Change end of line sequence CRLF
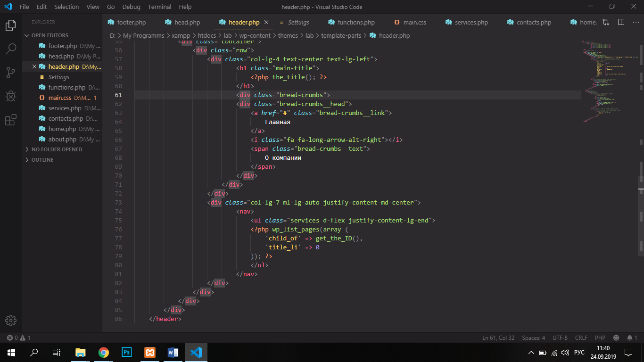This screenshot has height=362, width=644. tap(581, 337)
